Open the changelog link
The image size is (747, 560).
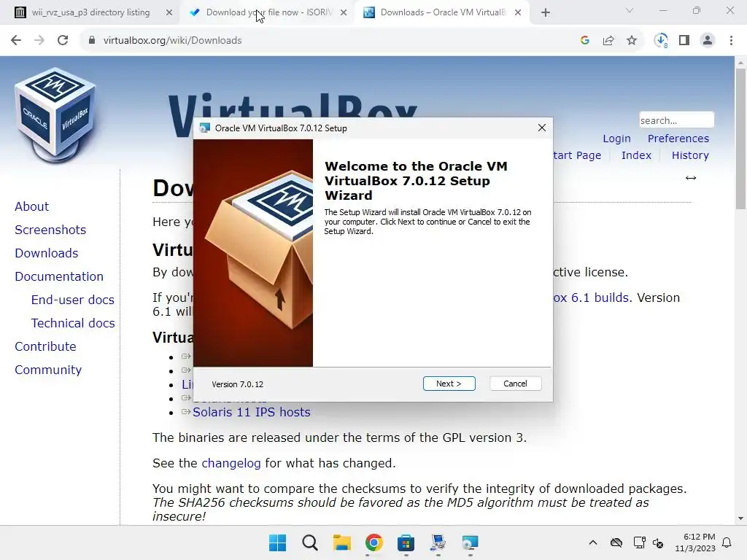231,463
